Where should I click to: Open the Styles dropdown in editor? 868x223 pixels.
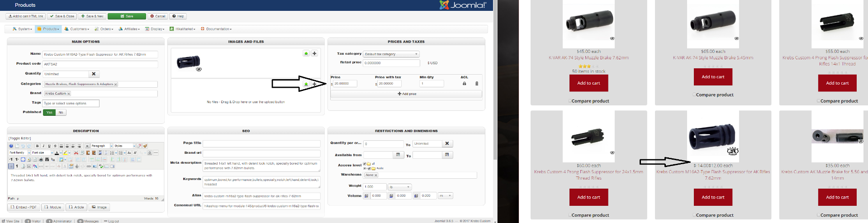[124, 146]
